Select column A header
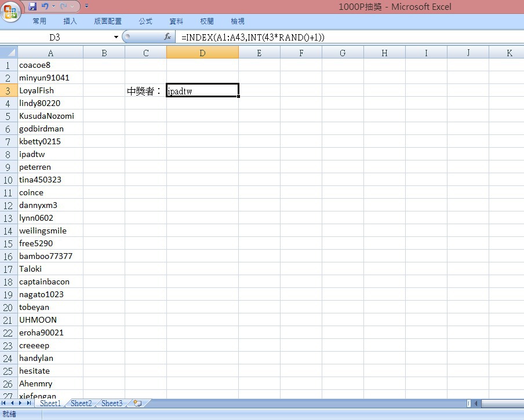 pos(50,53)
